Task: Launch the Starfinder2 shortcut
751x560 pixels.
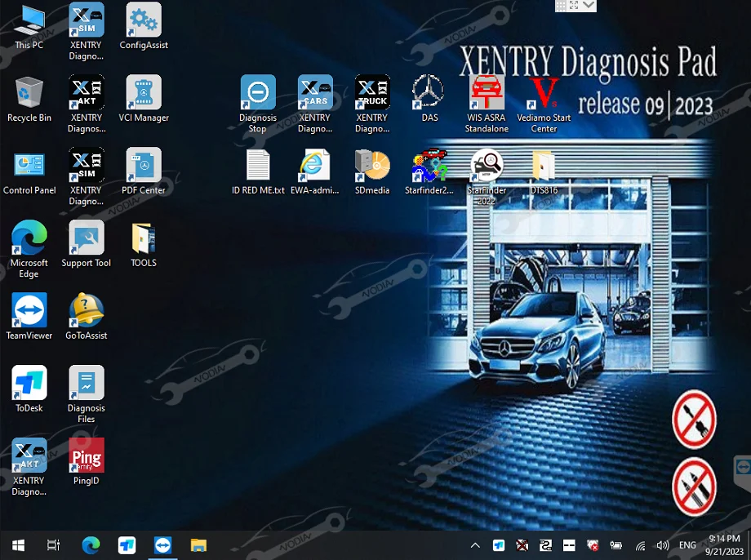Action: (429, 172)
